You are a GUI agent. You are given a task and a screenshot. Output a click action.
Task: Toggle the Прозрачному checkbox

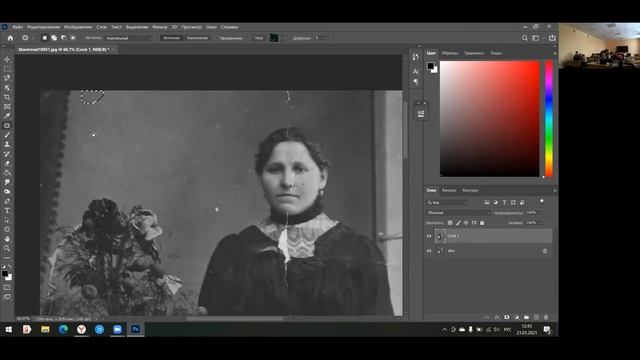[218, 38]
